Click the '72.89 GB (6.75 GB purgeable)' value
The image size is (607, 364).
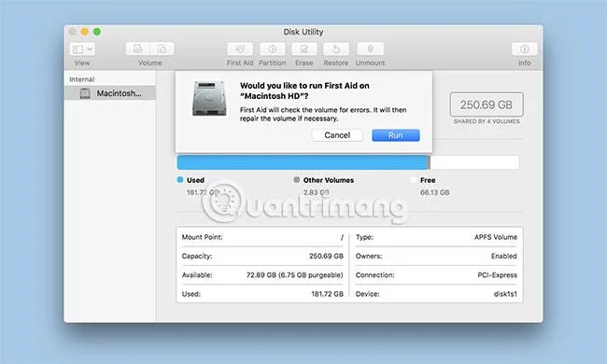(294, 275)
